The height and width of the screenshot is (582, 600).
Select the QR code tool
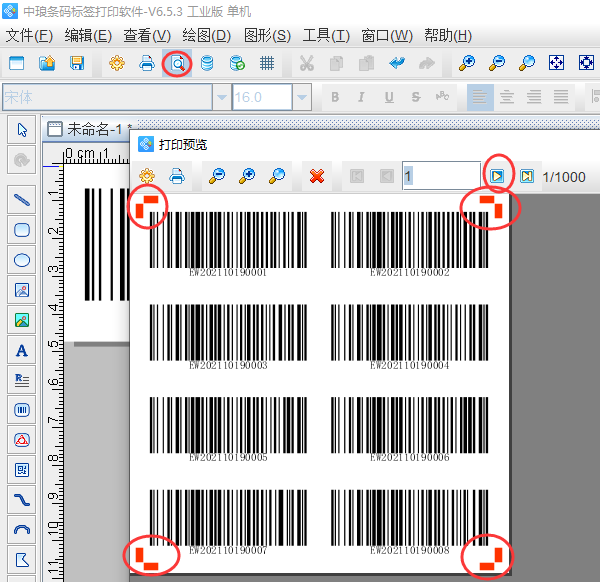pyautogui.click(x=22, y=470)
